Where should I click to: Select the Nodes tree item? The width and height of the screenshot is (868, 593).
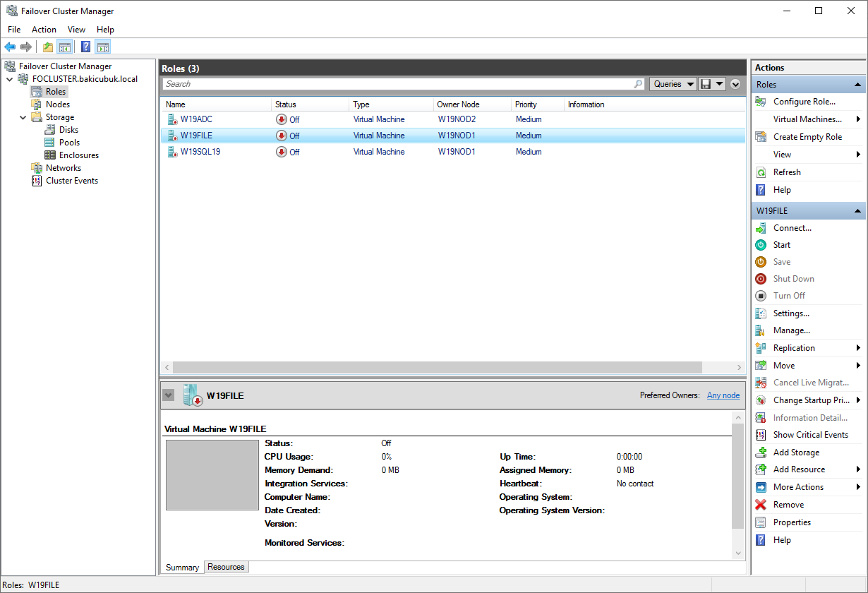58,104
